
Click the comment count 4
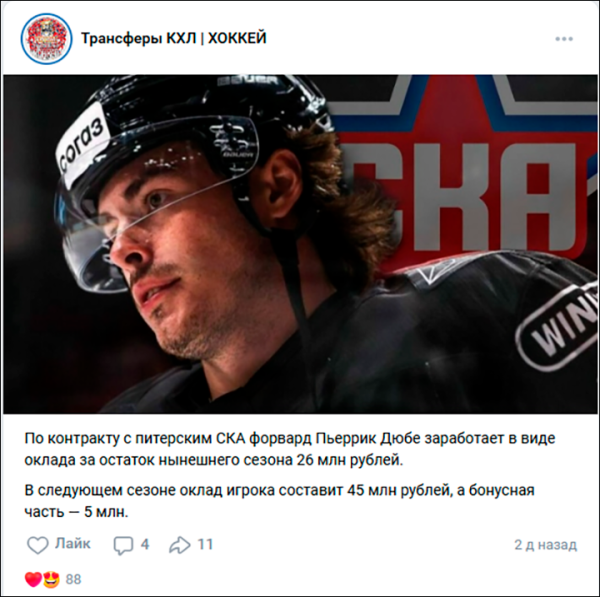(145, 544)
